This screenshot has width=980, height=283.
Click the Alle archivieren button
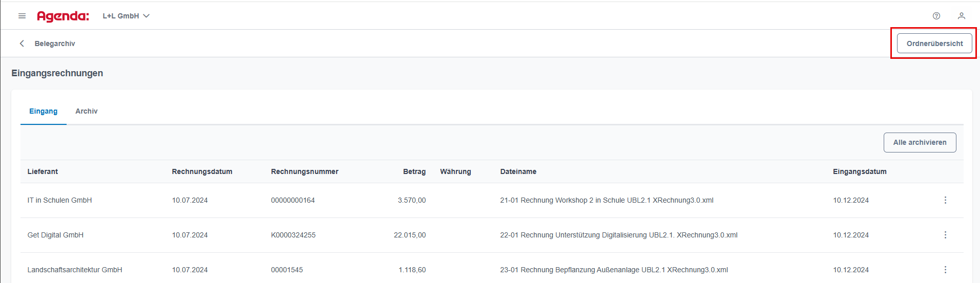920,142
